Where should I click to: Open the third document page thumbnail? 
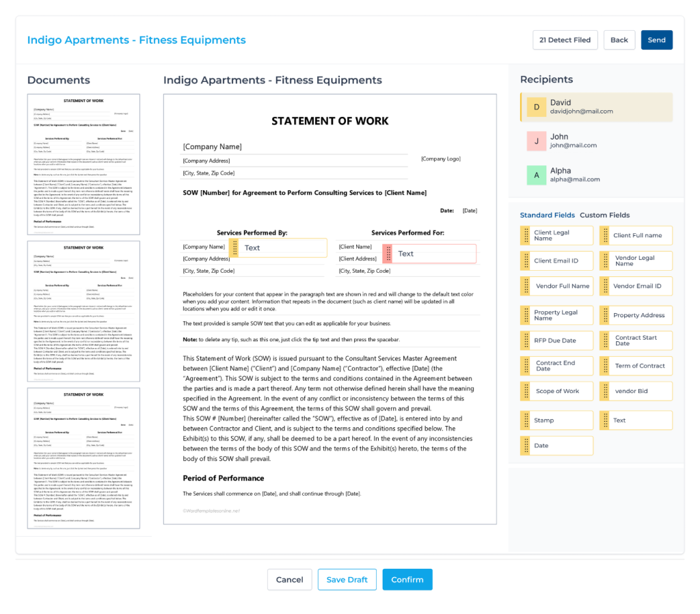83,458
